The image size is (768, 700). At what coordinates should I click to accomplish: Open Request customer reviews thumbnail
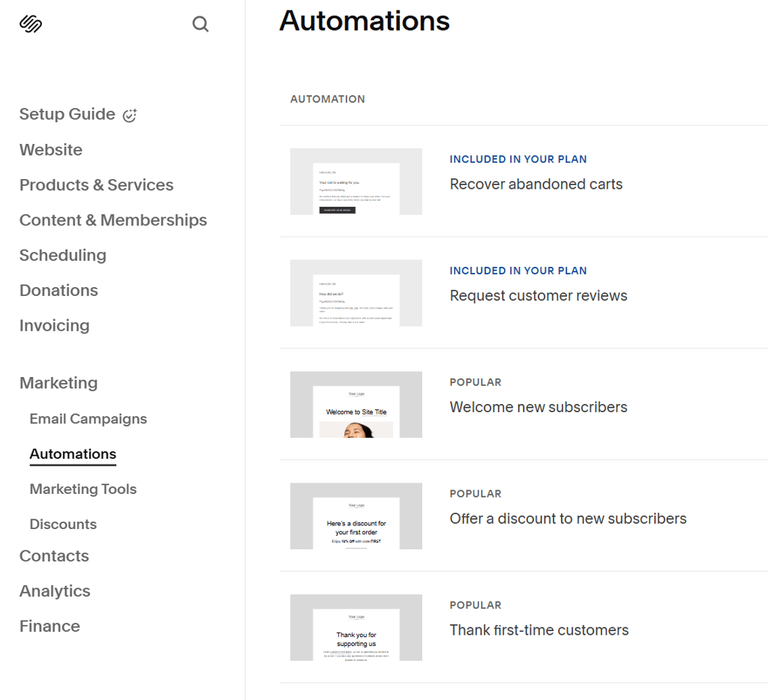tap(356, 293)
